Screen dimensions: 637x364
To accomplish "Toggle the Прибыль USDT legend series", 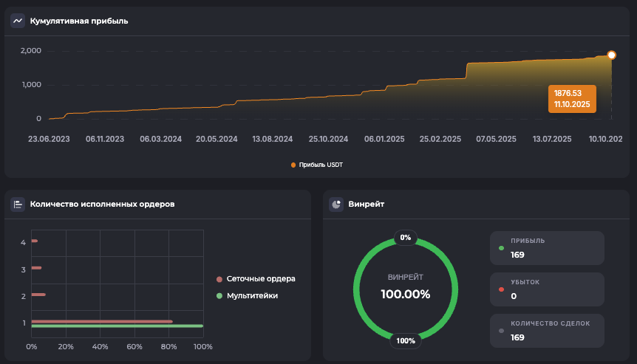I will (x=317, y=165).
